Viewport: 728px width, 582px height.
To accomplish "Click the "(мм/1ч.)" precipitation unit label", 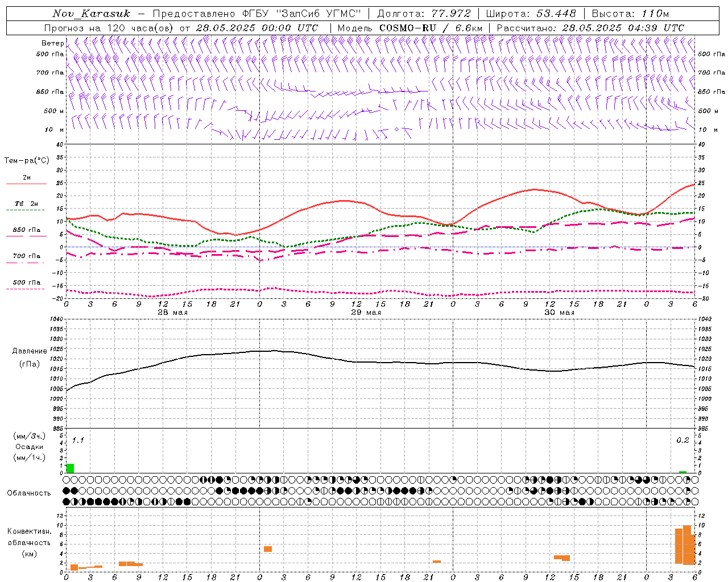I will [30, 458].
